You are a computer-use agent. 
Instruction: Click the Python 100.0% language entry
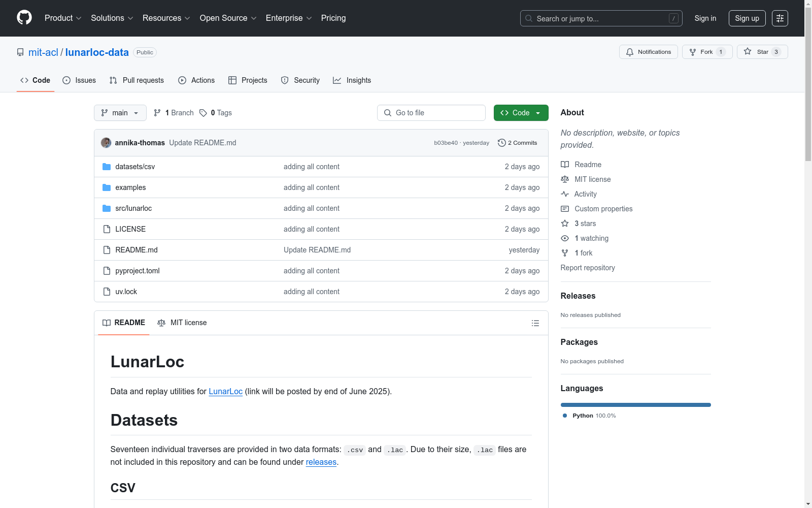(589, 416)
